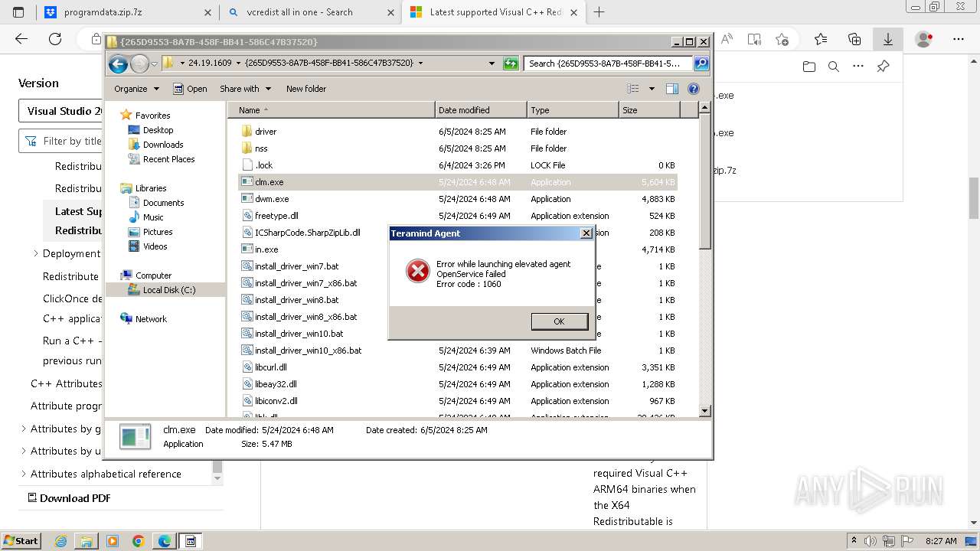The image size is (980, 551).
Task: Pin the downloads panel
Action: (883, 67)
